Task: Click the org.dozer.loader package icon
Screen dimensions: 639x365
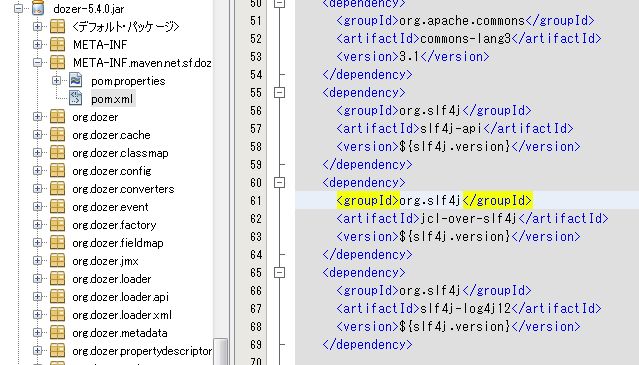Action: tap(57, 278)
